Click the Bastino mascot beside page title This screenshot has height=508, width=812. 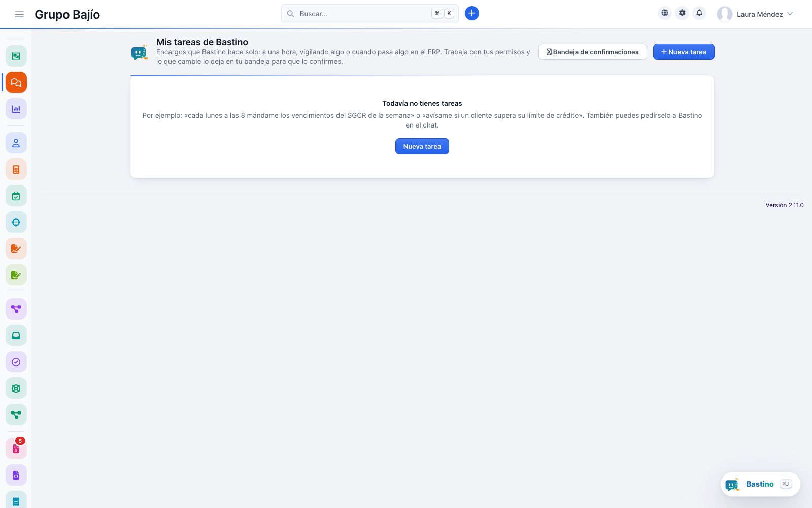coord(139,52)
